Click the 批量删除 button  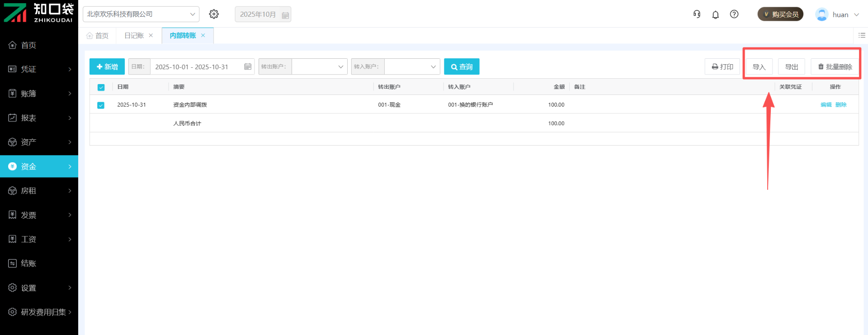coord(835,66)
